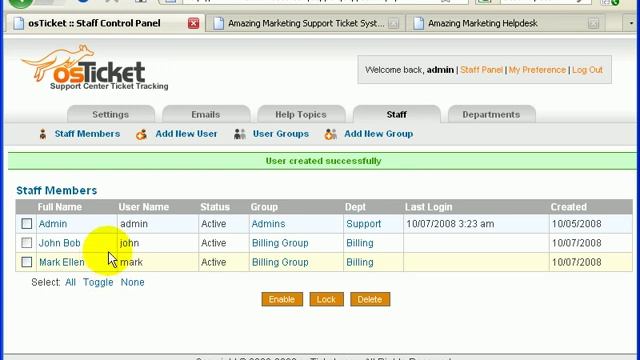The height and width of the screenshot is (360, 640).
Task: Open the Support department link
Action: [363, 224]
